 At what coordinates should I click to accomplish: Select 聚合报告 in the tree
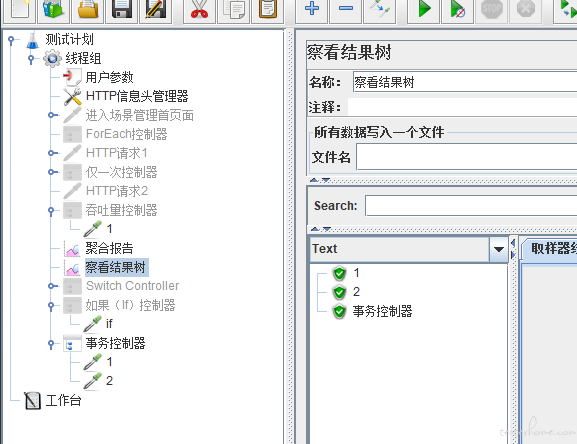[x=109, y=248]
